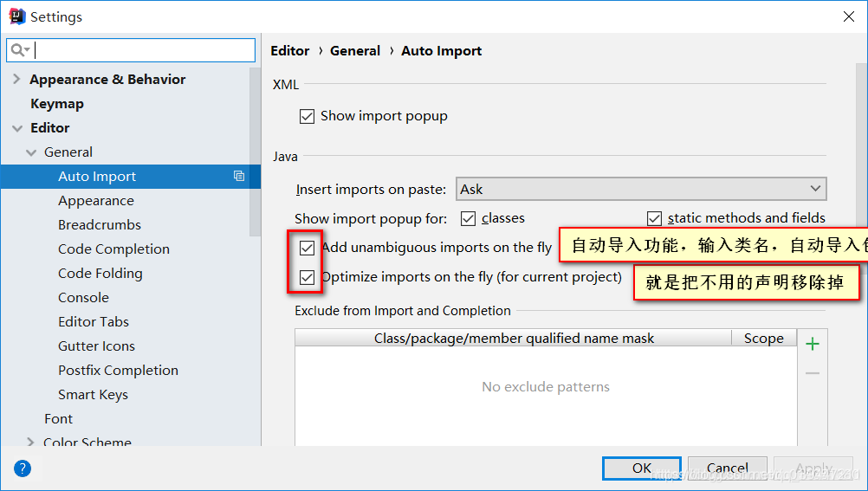Viewport: 868px width, 491px height.
Task: Click the IntelliJ logo in title bar
Action: 17,16
